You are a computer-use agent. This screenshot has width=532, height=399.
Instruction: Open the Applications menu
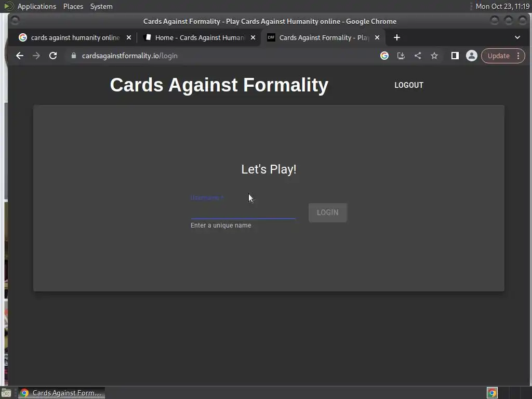[x=37, y=6]
